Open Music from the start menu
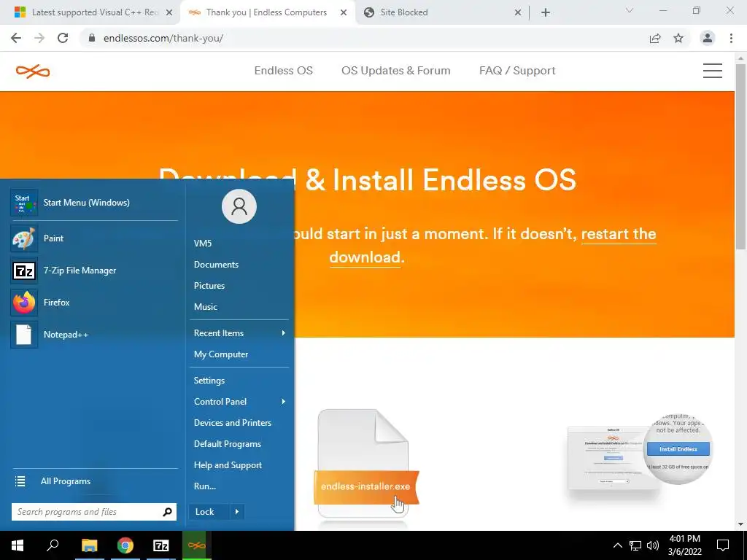 pos(239,307)
